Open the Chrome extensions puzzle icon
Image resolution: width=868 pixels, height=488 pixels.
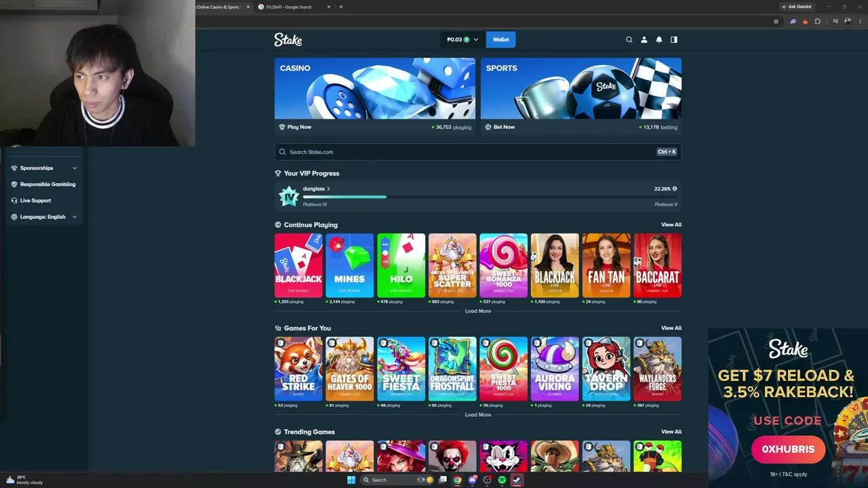tap(817, 21)
